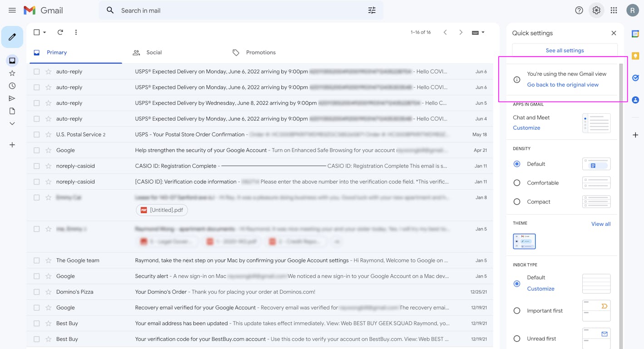Select the Comfortable density option
This screenshot has width=644, height=349.
pyautogui.click(x=516, y=183)
